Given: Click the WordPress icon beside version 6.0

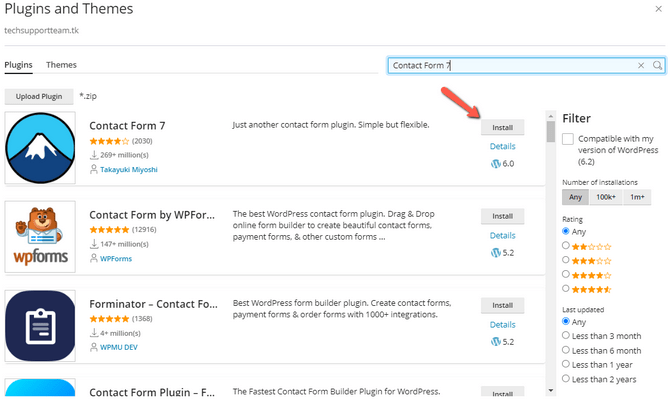Looking at the screenshot, I should coord(496,164).
